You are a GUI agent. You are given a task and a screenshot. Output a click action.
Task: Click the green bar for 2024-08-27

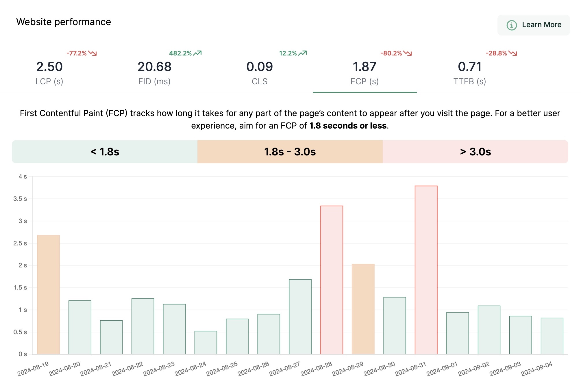pos(300,317)
